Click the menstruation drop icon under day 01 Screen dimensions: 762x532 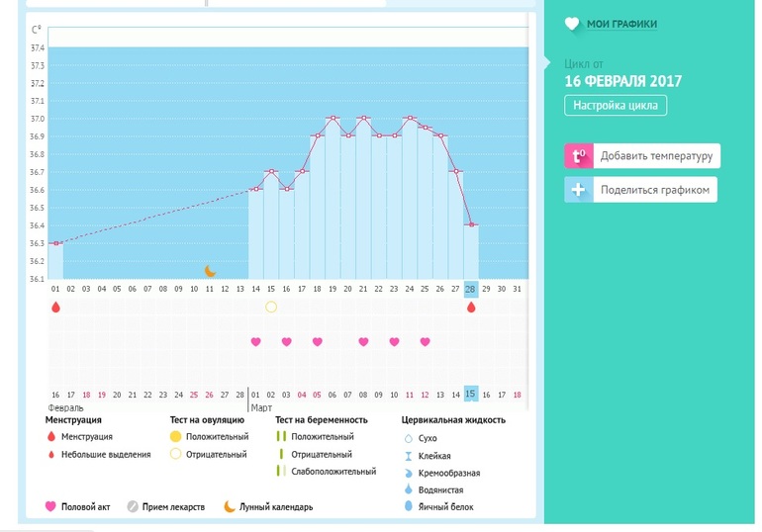pyautogui.click(x=55, y=308)
